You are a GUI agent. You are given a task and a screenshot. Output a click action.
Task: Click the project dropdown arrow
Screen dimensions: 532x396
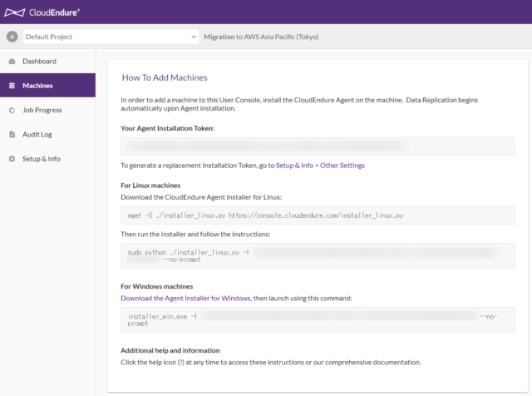pyautogui.click(x=194, y=37)
